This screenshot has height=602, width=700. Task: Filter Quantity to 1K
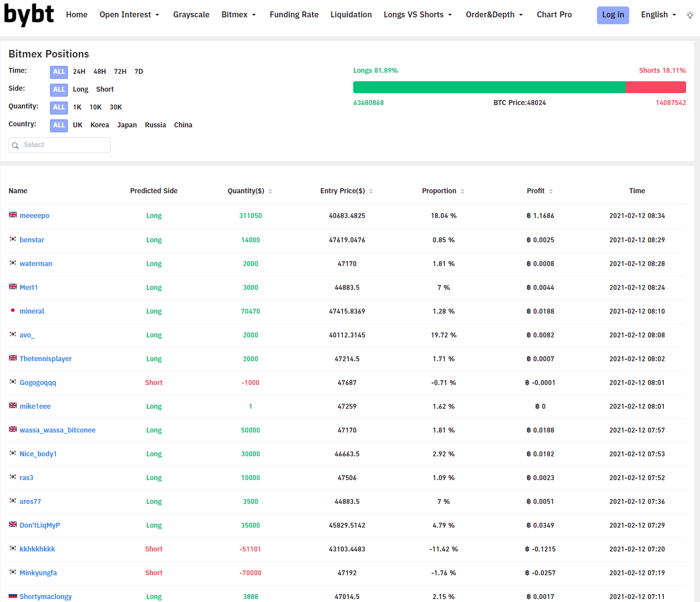click(77, 108)
